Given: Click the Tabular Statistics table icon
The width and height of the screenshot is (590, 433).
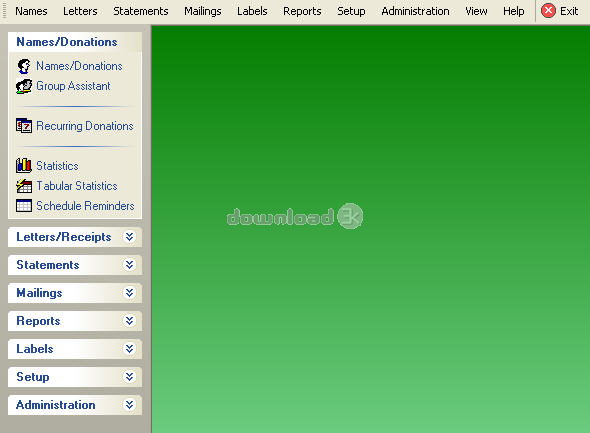Looking at the screenshot, I should [24, 186].
